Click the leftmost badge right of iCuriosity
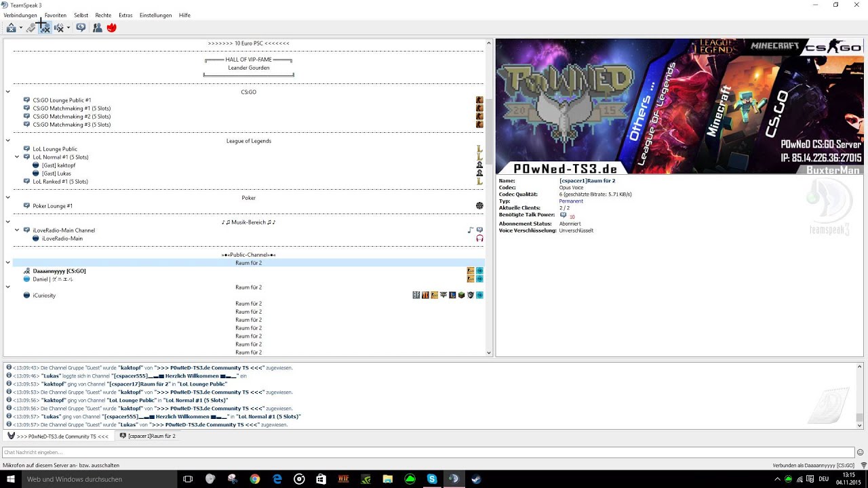The width and height of the screenshot is (868, 488). (416, 296)
